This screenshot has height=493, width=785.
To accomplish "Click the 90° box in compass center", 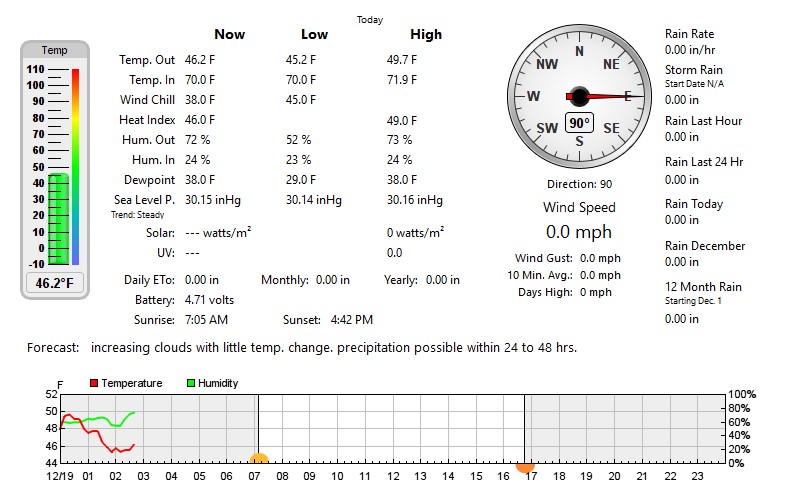I will point(579,123).
